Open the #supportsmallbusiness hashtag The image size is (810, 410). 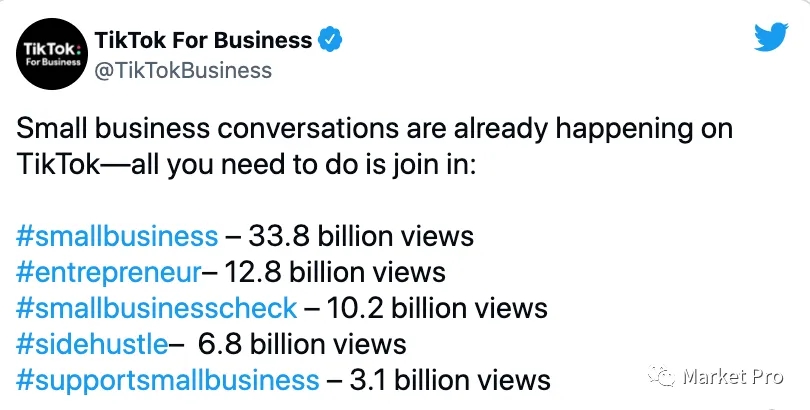click(168, 380)
